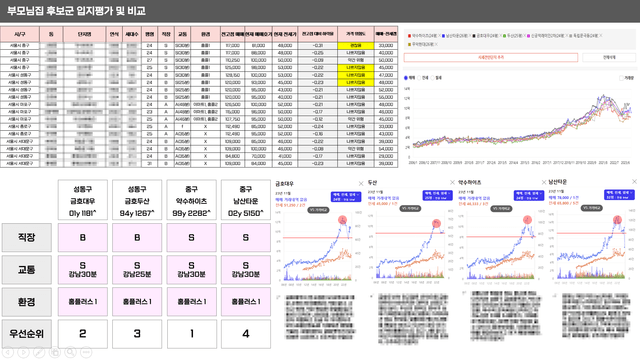
Task: Close the 금호대우 chart panel
Action: click(x=361, y=184)
